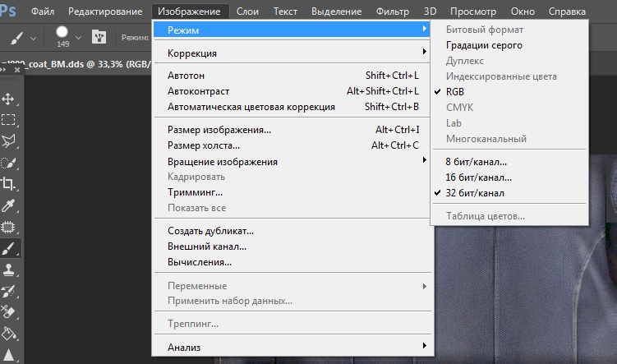The image size is (617, 364).
Task: Select the Polygonal Lasso tool
Action: (x=10, y=141)
